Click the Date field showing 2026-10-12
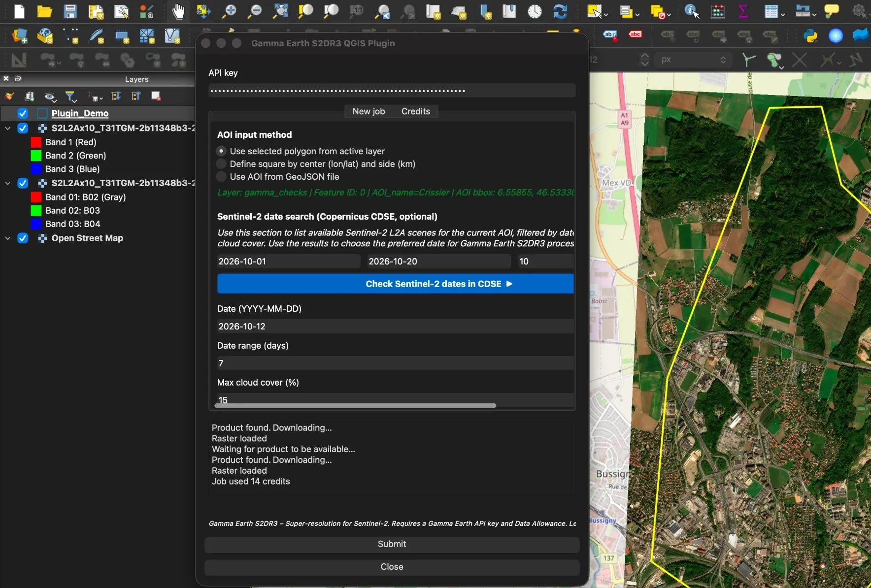Viewport: 871px width, 588px height. coord(396,327)
